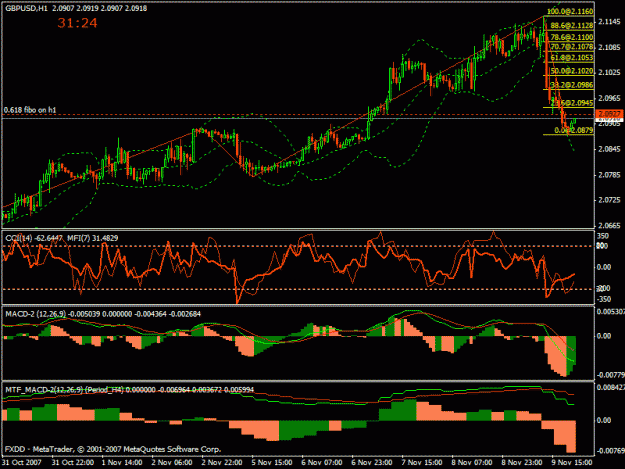Image resolution: width=625 pixels, height=469 pixels.
Task: Click the 2.1025 price axis value
Action: tap(609, 73)
